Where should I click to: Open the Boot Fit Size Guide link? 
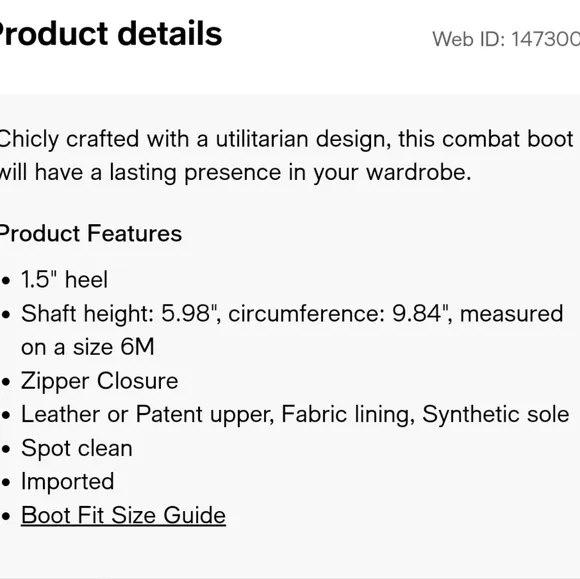pos(123,515)
